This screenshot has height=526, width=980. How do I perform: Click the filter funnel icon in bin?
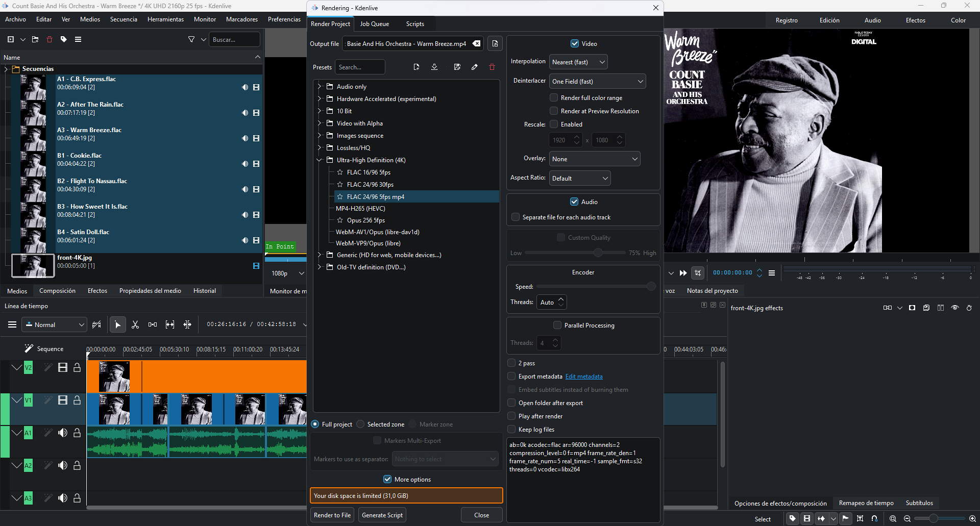(x=191, y=39)
